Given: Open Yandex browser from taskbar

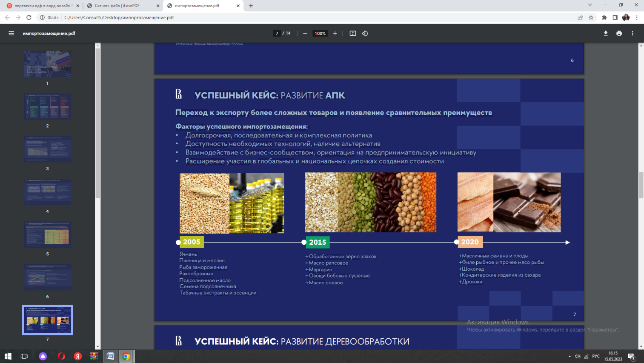Looking at the screenshot, I should [x=77, y=356].
